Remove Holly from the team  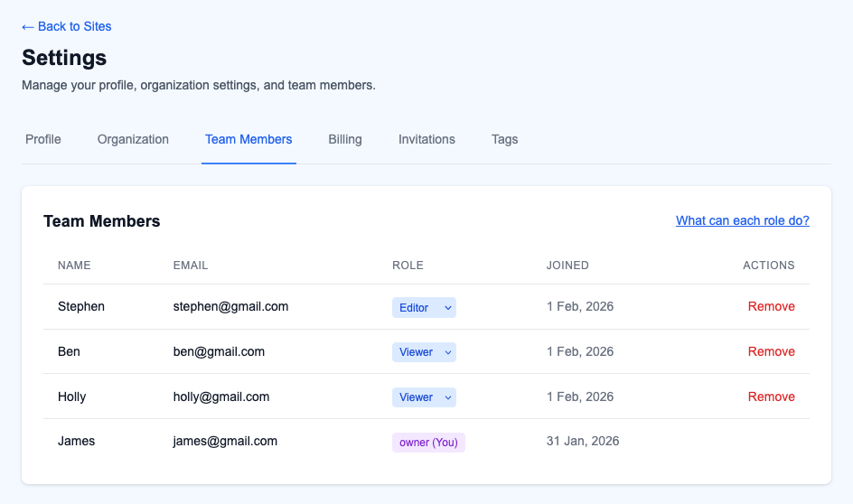pos(771,397)
